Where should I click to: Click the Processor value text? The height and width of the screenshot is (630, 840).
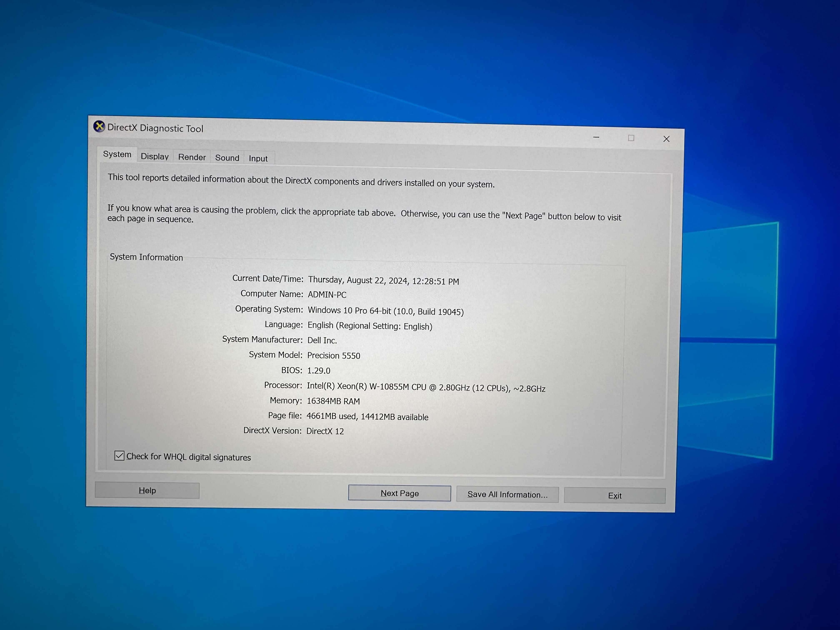coord(426,387)
